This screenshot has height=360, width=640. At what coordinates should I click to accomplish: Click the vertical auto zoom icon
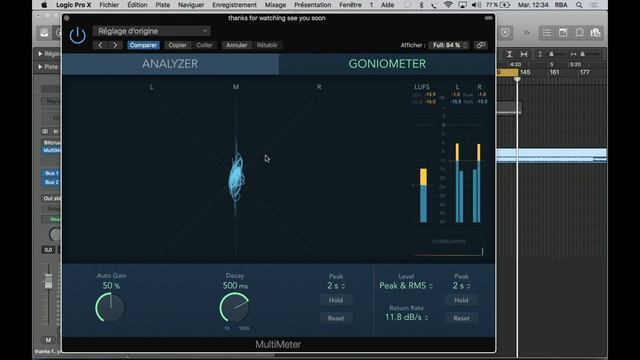[x=509, y=54]
